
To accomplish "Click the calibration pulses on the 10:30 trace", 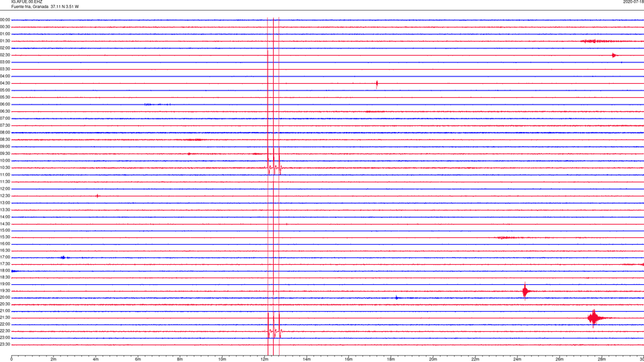I will coord(274,166).
